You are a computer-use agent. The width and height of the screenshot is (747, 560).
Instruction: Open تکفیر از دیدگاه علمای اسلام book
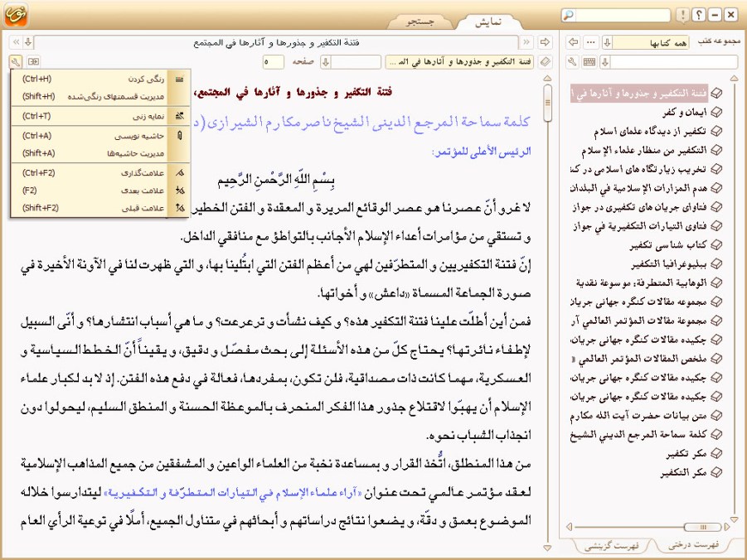point(650,132)
